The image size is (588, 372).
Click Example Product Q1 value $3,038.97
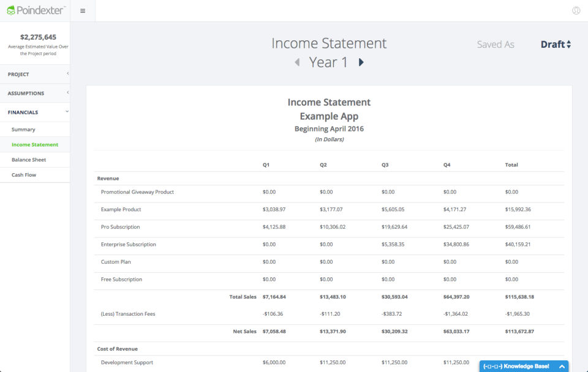[x=274, y=209]
